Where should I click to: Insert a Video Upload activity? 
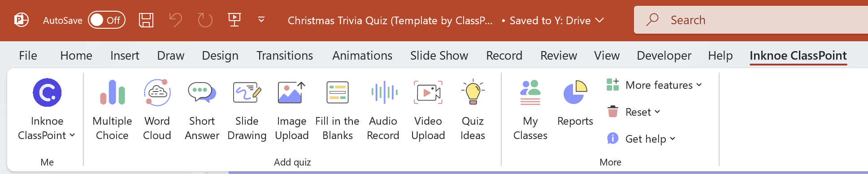[428, 110]
